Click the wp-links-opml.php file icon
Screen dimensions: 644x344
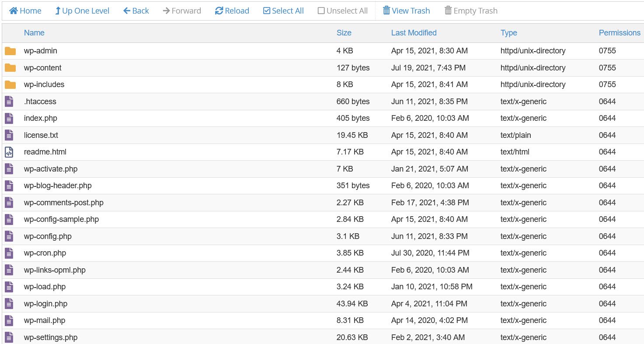[9, 270]
